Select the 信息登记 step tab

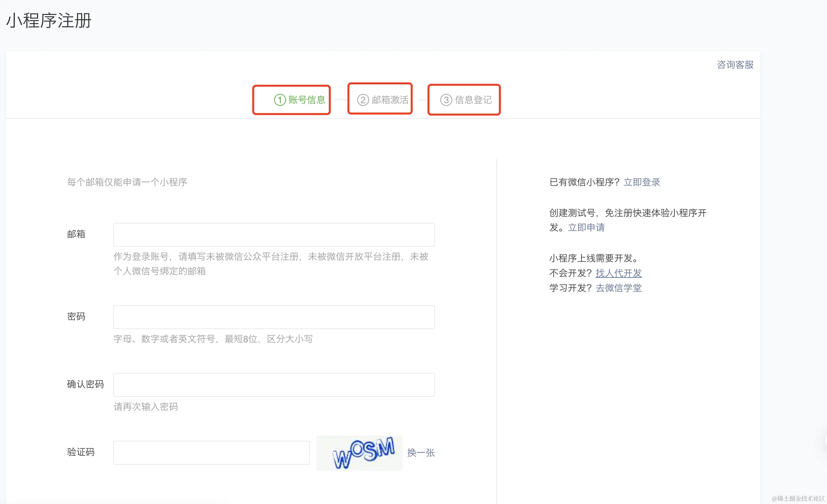(x=473, y=100)
